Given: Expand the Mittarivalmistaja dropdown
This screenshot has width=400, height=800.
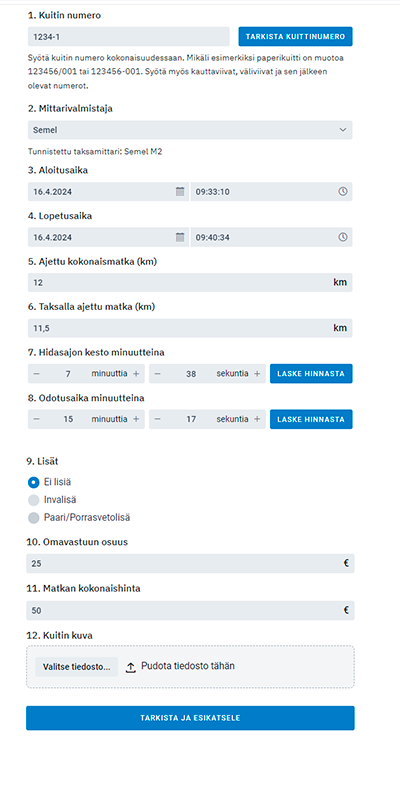Looking at the screenshot, I should point(190,130).
